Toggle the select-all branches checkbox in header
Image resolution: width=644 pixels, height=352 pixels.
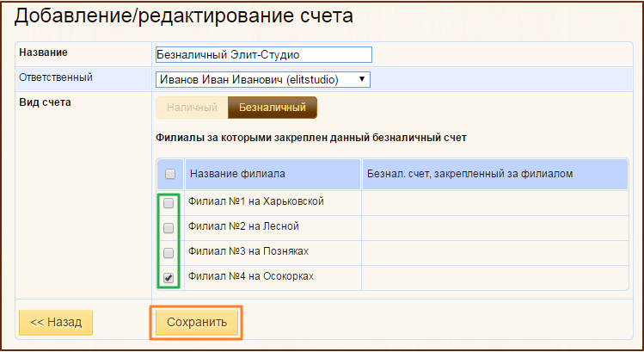point(170,174)
